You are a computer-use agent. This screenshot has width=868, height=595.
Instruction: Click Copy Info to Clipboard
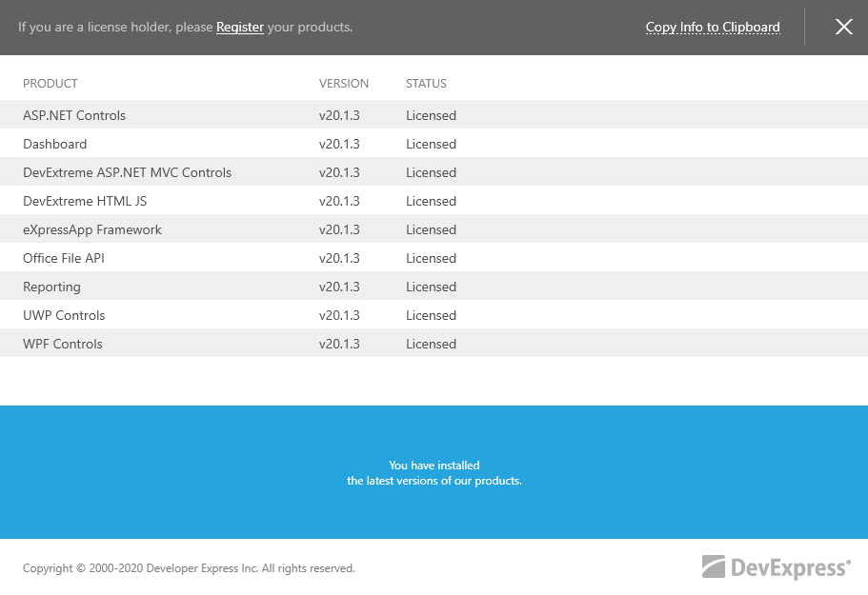point(713,27)
